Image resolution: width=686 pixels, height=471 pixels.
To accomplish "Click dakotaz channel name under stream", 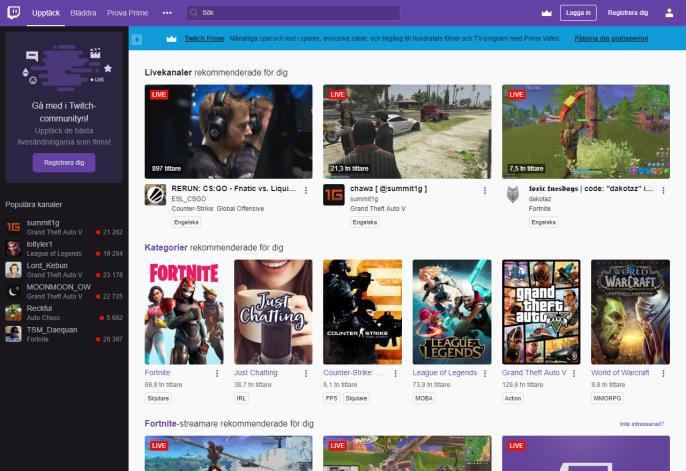I will (x=540, y=199).
